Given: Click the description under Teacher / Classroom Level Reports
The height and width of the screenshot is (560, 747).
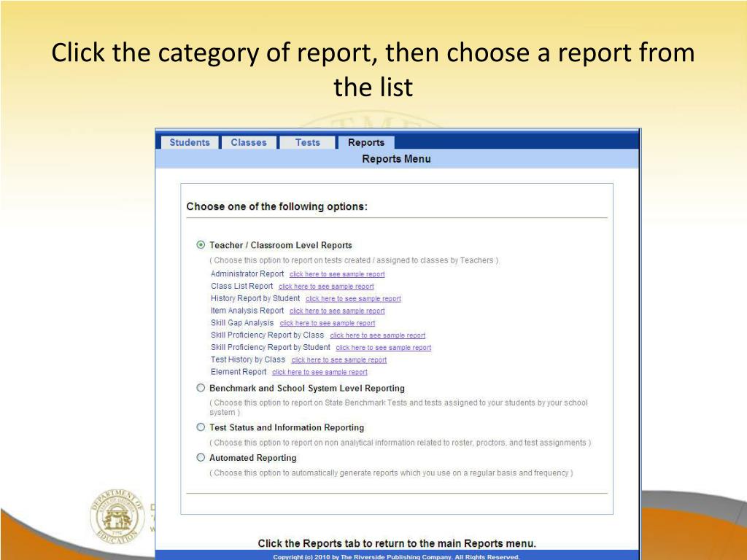Looking at the screenshot, I should (x=355, y=260).
